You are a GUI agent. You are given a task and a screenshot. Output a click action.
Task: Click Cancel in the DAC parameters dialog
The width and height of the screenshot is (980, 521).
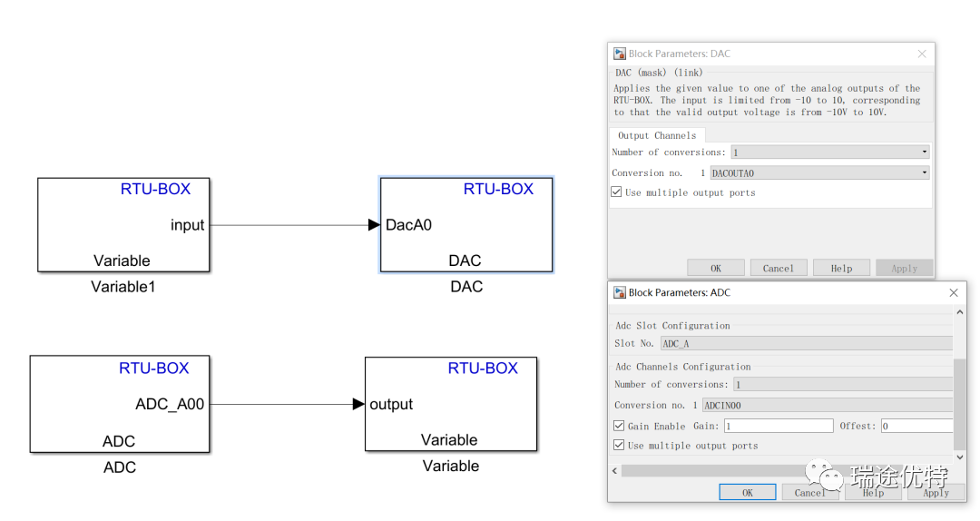tap(779, 268)
